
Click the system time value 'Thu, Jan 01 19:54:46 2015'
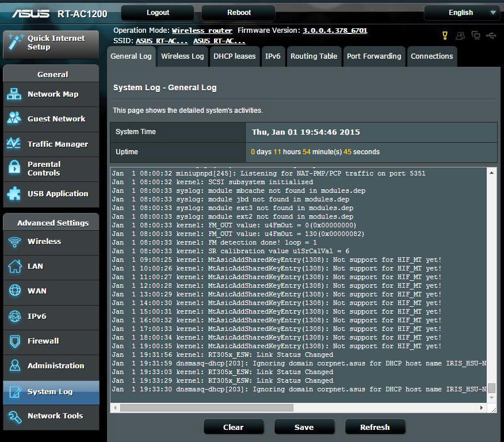[x=306, y=132]
